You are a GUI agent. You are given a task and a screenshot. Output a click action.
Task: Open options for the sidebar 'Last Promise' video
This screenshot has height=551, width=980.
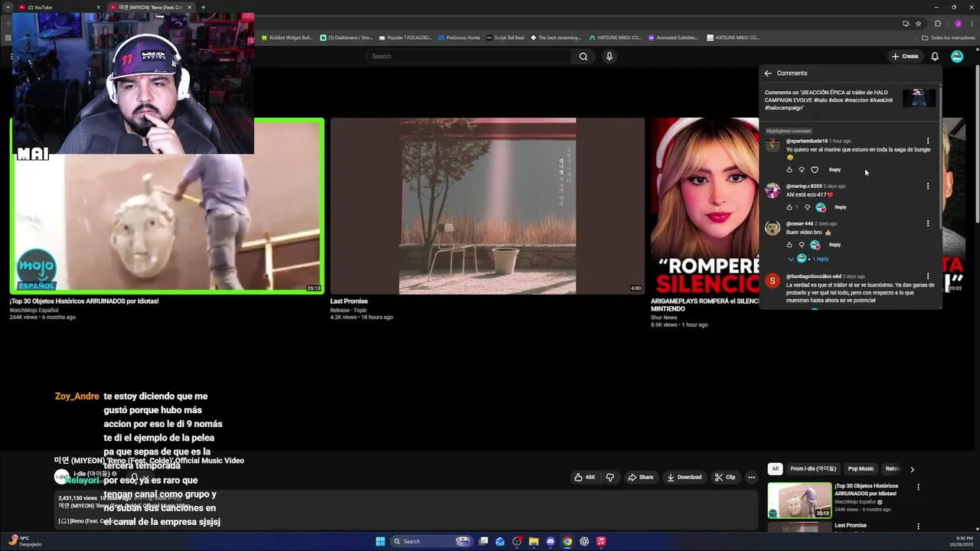[918, 527]
